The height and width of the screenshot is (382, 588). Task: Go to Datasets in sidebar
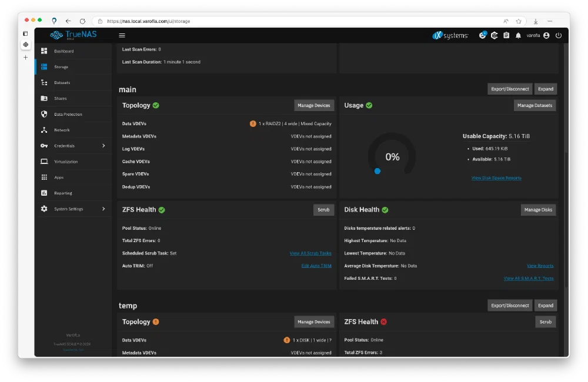pyautogui.click(x=62, y=83)
